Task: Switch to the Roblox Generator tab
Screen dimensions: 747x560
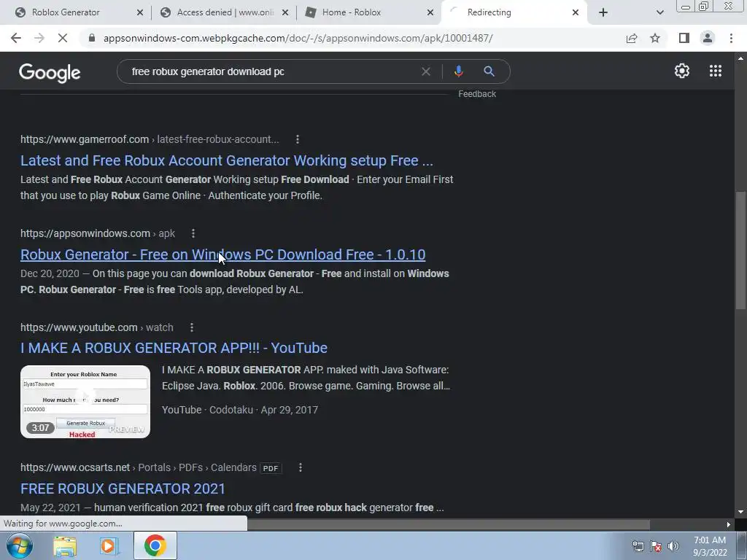Action: tap(66, 12)
